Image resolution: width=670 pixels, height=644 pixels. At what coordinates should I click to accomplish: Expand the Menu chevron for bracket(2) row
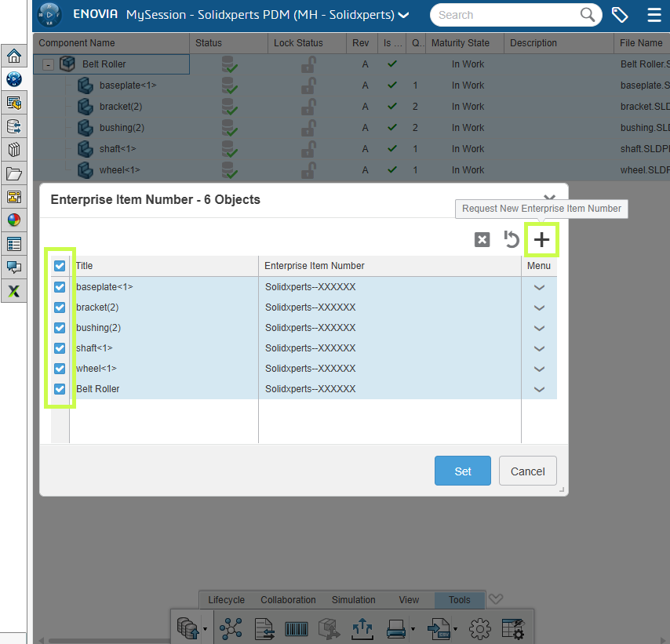[x=539, y=307]
